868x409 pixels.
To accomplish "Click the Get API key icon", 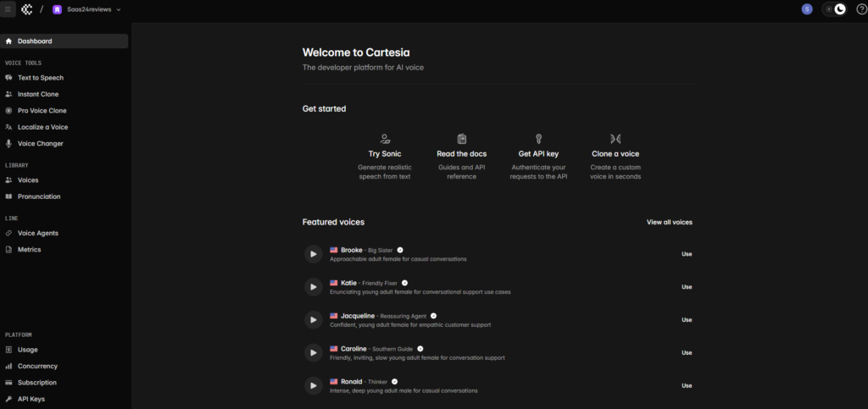I will 538,139.
